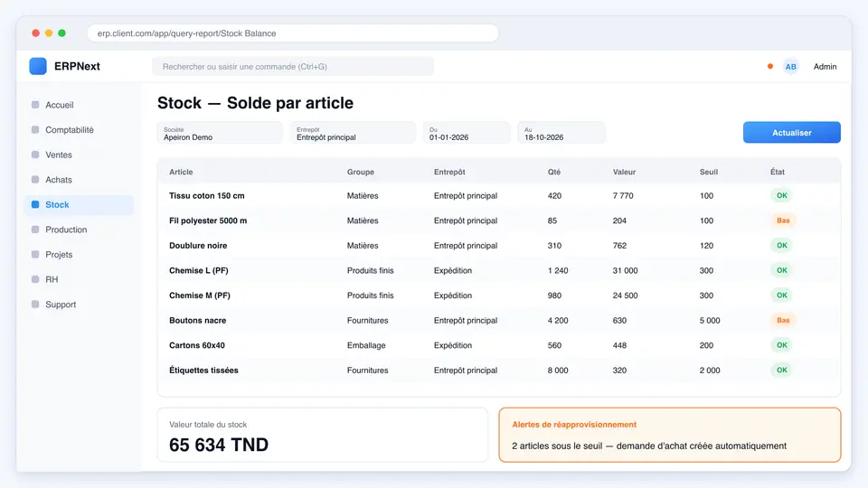
Task: Click the État column header
Action: (x=778, y=172)
